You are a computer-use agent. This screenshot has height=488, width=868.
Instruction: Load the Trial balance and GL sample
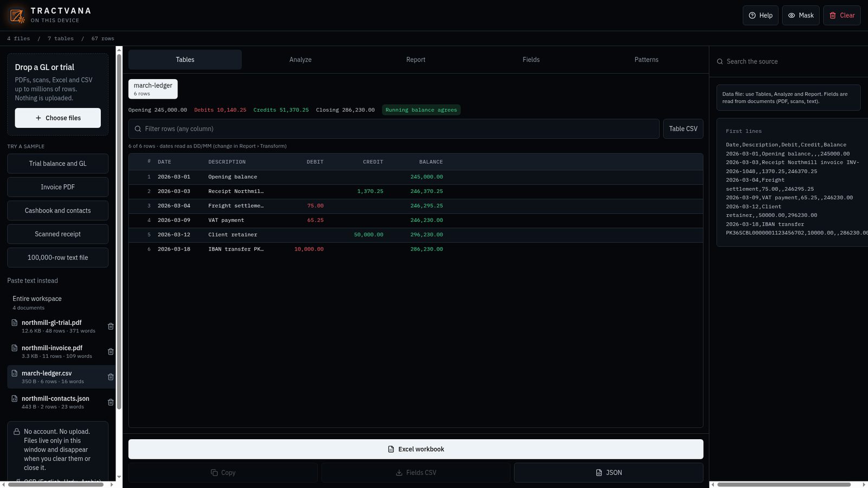[58, 164]
